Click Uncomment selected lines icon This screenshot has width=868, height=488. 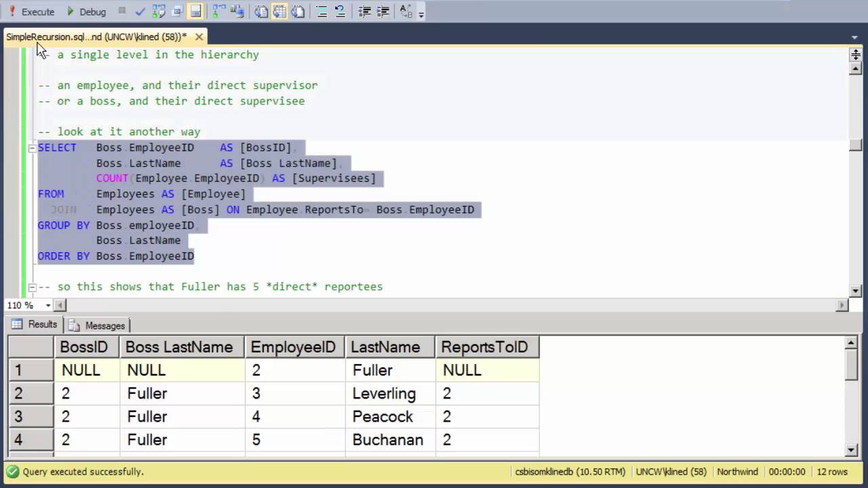click(340, 12)
